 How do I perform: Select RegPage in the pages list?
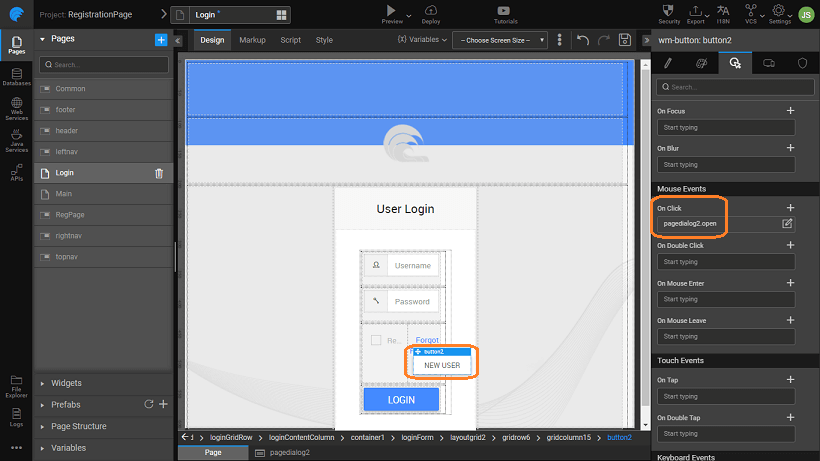pos(70,215)
